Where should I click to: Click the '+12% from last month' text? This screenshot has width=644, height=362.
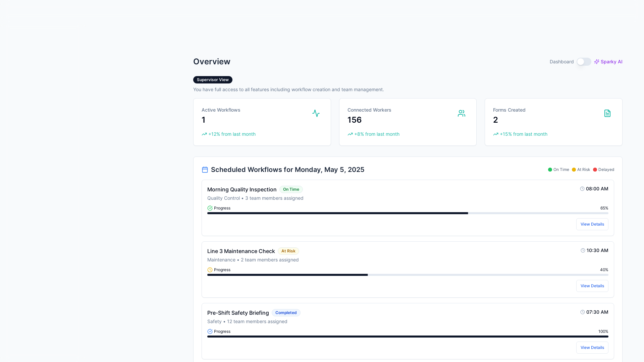tap(232, 134)
